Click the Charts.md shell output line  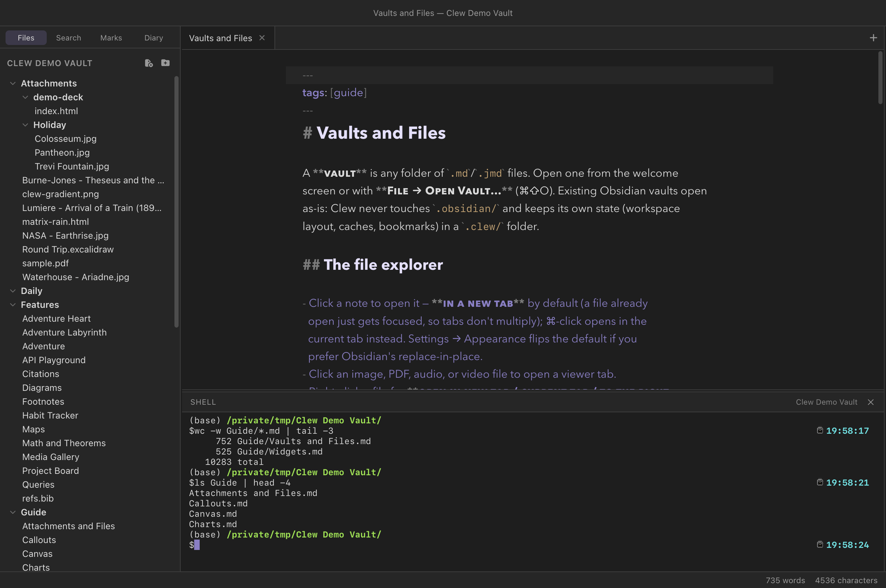click(x=213, y=524)
